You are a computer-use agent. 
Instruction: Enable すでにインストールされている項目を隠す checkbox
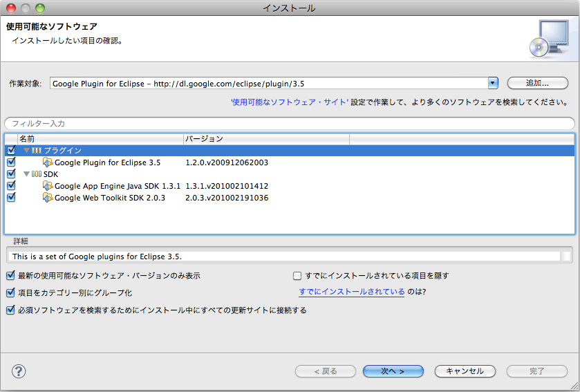[298, 275]
